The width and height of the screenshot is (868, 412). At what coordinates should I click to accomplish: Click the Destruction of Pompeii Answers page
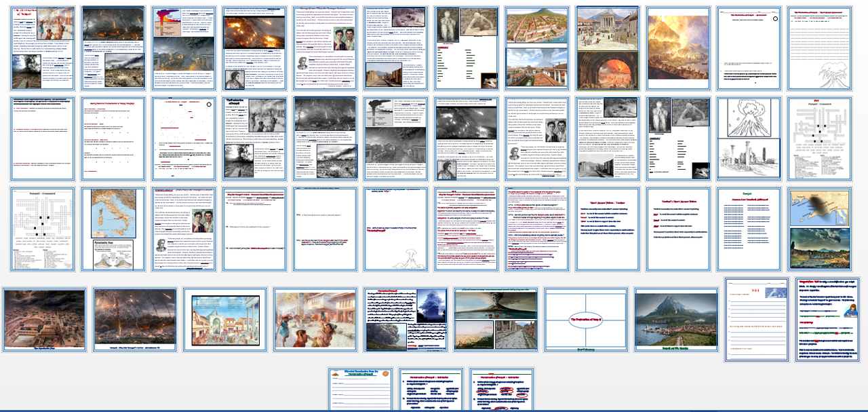[x=468, y=227]
